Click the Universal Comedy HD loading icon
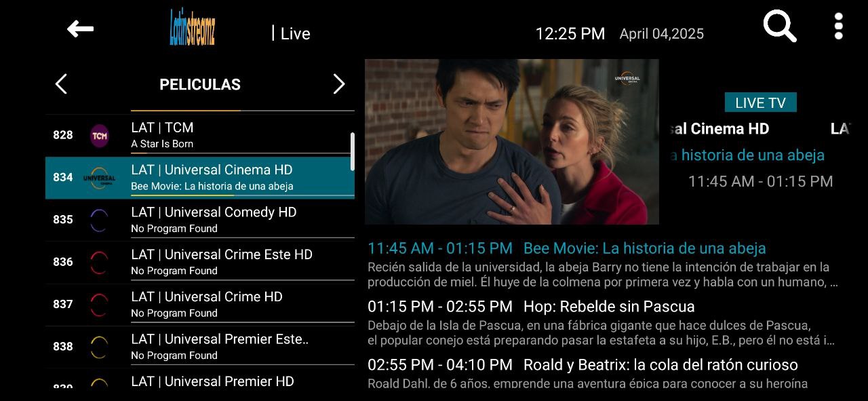 99,221
